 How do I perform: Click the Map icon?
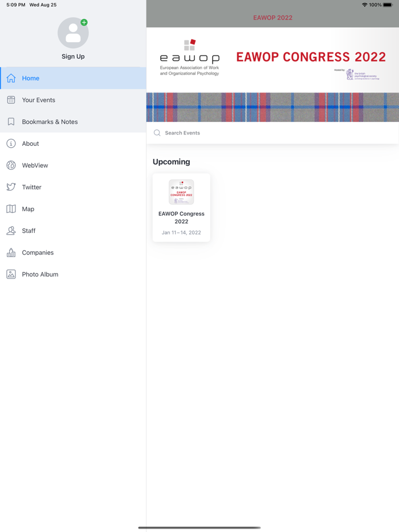[11, 208]
